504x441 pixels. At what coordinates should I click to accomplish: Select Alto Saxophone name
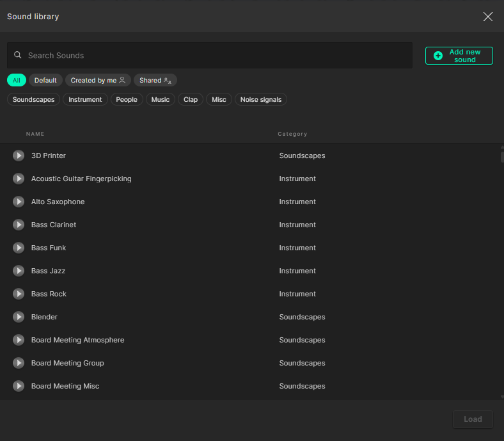58,202
